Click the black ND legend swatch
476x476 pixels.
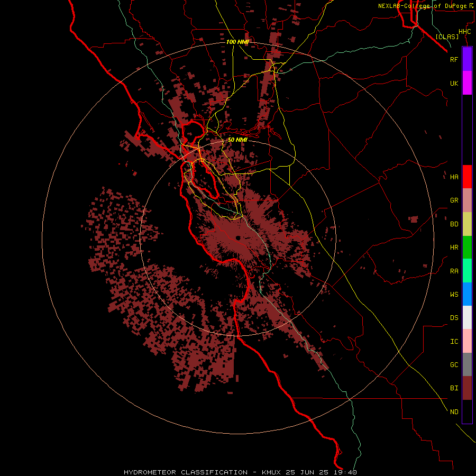467,411
